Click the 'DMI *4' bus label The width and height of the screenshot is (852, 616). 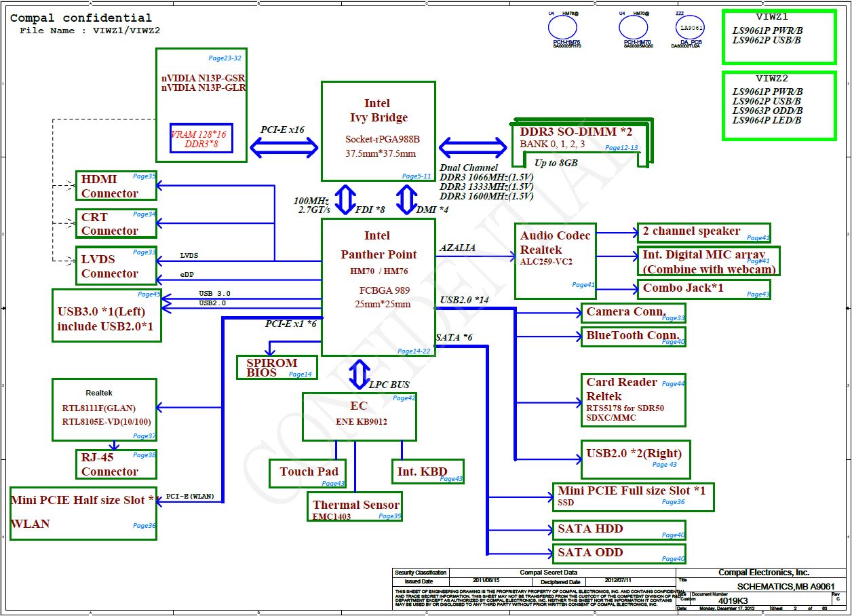coord(432,210)
